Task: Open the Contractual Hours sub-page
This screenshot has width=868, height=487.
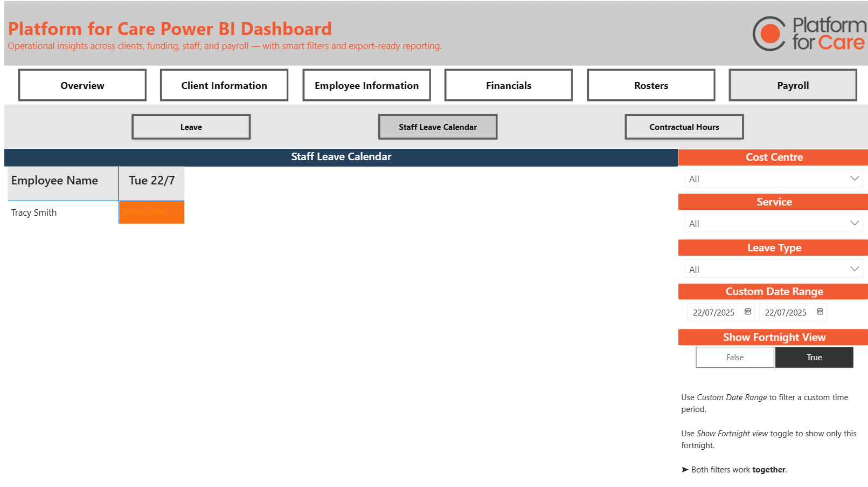Action: 684,127
